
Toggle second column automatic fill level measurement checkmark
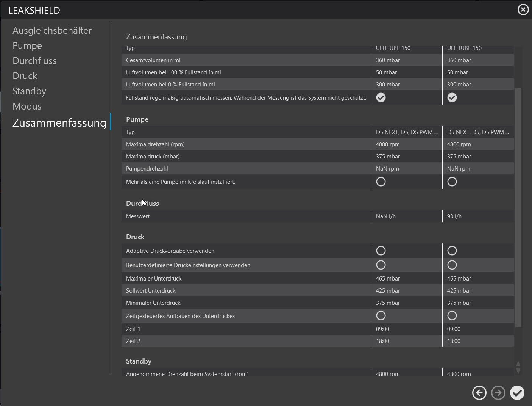point(452,98)
